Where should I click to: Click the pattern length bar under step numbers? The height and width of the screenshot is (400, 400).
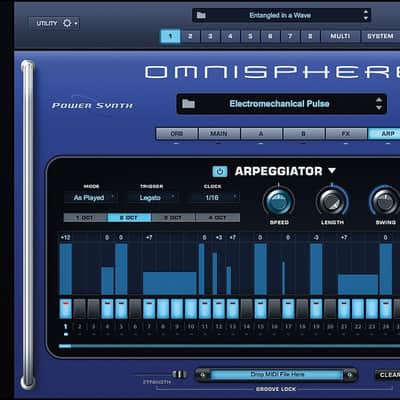(229, 346)
